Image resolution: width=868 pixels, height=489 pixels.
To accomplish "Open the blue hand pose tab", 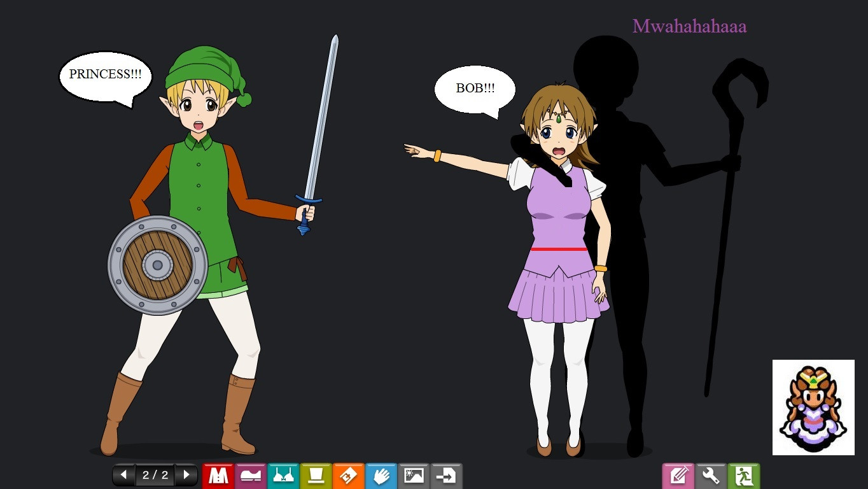I will click(381, 476).
